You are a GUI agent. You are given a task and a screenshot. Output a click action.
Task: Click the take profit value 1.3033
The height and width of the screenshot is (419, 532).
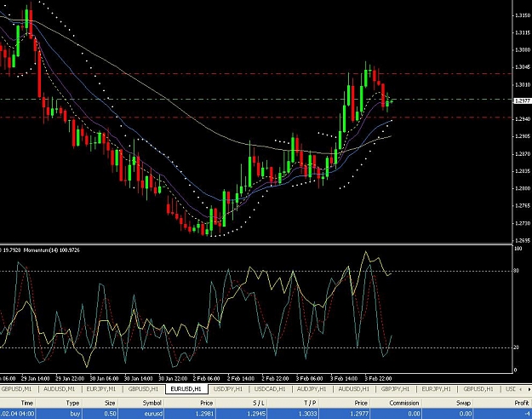pos(308,414)
